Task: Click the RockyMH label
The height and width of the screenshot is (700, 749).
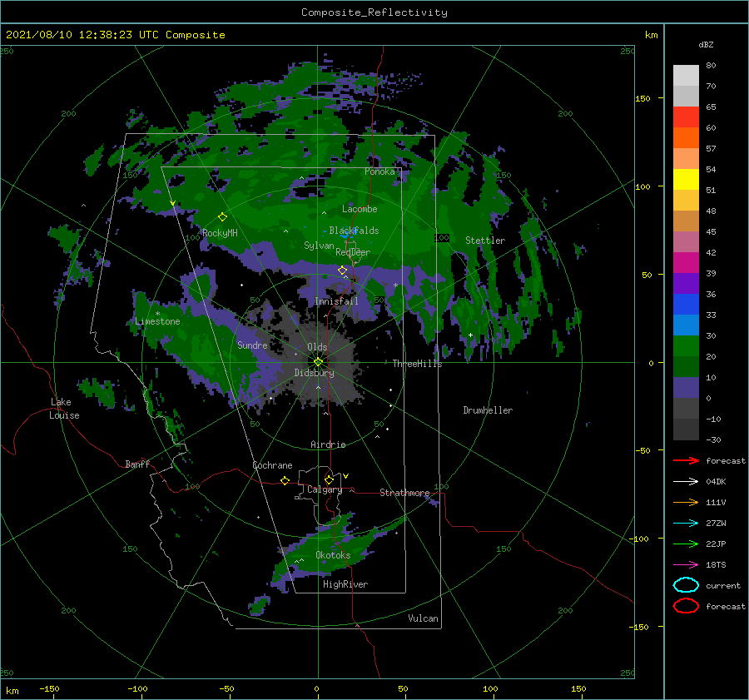Action: 220,233
